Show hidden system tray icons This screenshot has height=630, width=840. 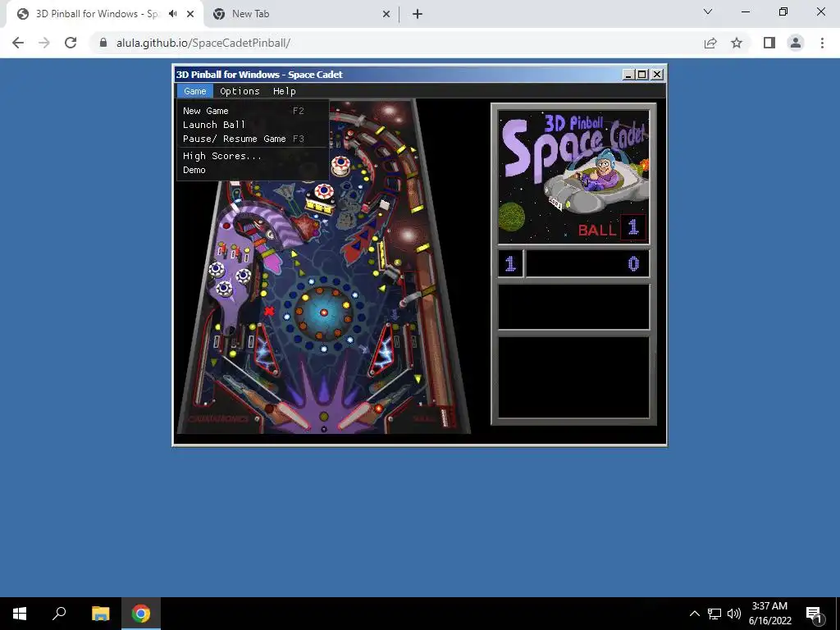(x=694, y=614)
